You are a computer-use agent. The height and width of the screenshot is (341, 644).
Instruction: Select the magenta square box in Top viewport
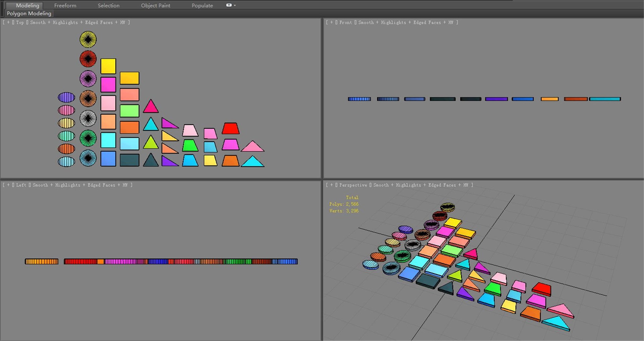(108, 85)
